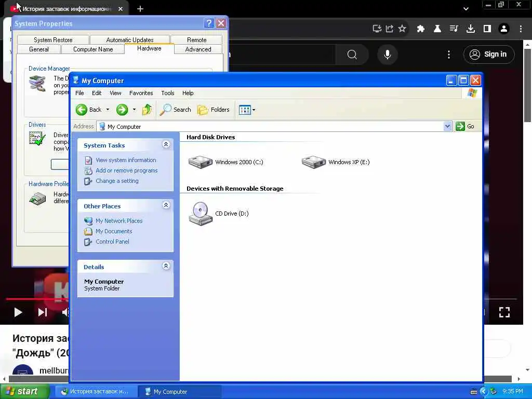Collapse the System Tasks panel
The height and width of the screenshot is (399, 532).
click(166, 144)
